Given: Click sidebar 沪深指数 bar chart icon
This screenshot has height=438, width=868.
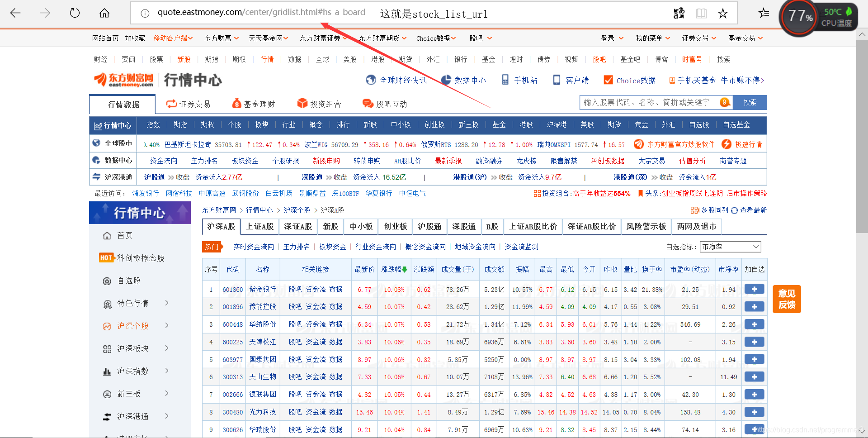Looking at the screenshot, I should coord(107,371).
